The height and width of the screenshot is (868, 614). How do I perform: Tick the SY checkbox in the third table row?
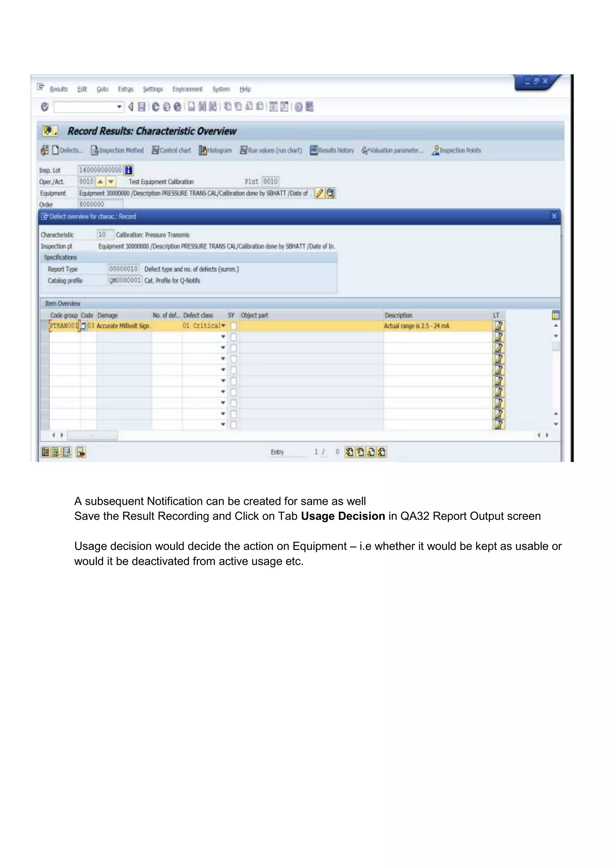tap(234, 348)
